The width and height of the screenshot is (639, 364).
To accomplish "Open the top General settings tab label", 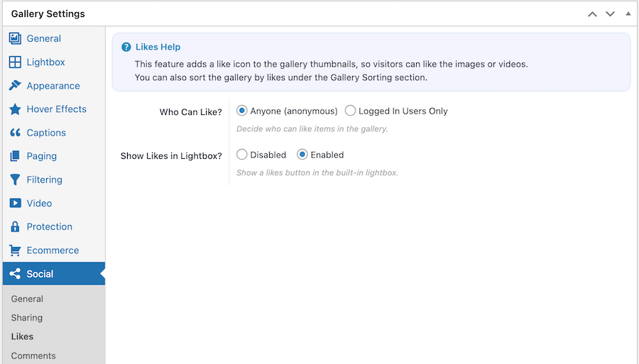I will [43, 38].
